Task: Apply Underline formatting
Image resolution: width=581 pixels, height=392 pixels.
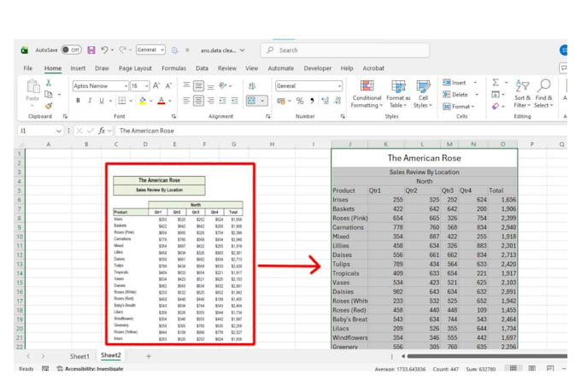Action: click(x=102, y=101)
